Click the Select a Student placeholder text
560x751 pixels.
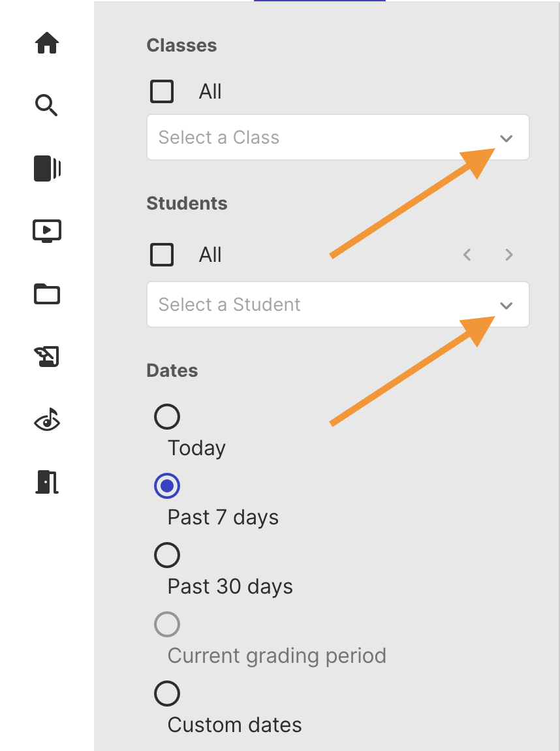[x=229, y=304]
